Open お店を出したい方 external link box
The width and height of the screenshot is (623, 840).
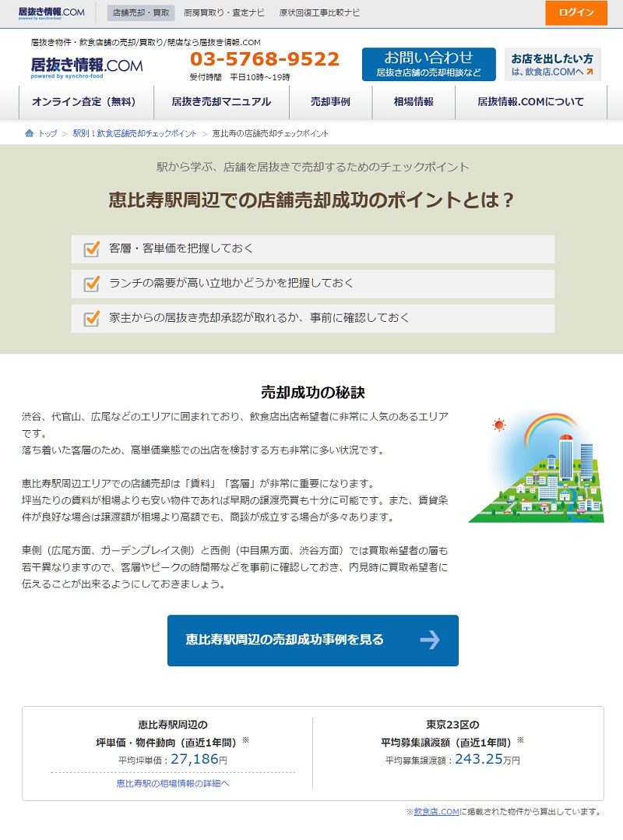[x=552, y=64]
